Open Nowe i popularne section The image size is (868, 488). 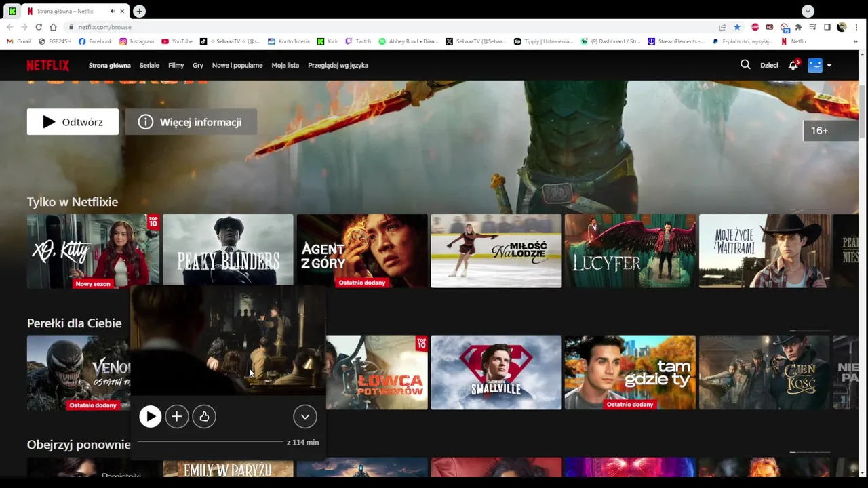pos(237,66)
